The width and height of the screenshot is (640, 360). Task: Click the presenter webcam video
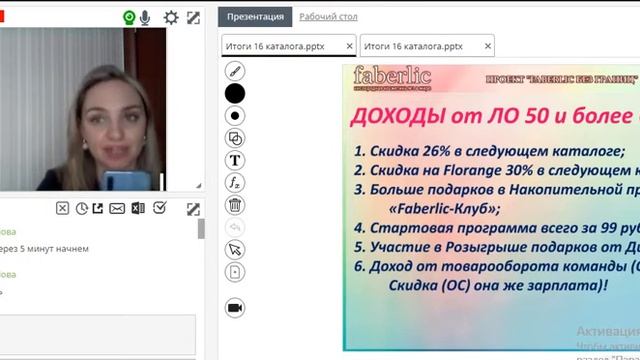click(83, 109)
